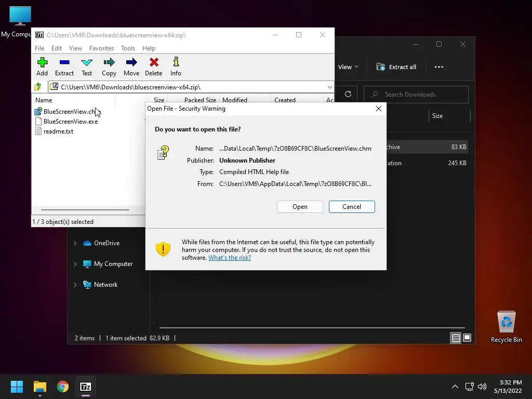Screen dimensions: 532x399
Task: Switch Explorer to details view icon
Action: [x=456, y=338]
